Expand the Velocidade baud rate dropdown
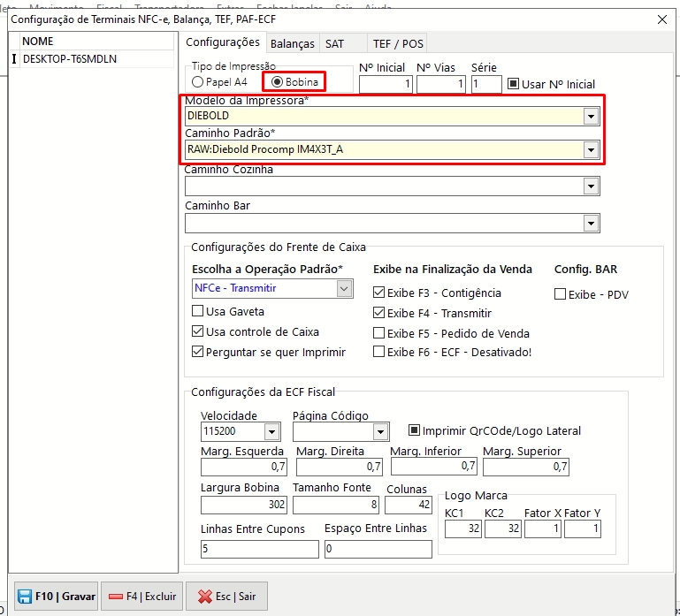The image size is (680, 616). (271, 431)
